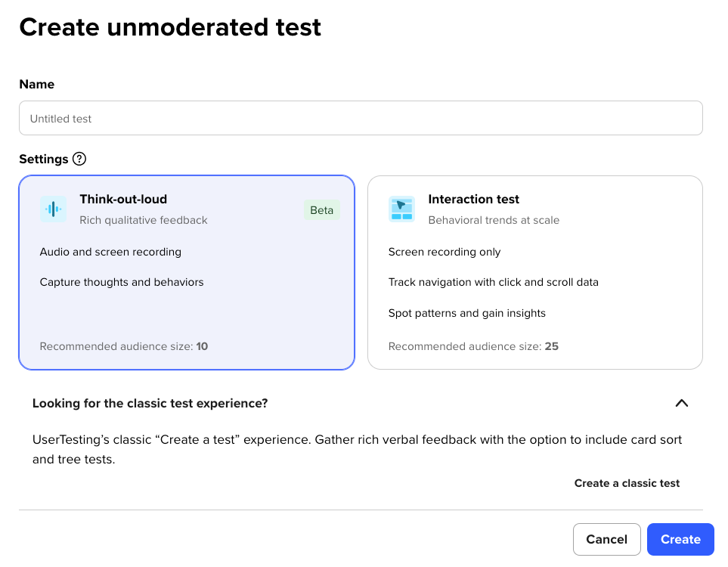Click the Settings help question mark icon
The image size is (728, 567).
pos(79,159)
